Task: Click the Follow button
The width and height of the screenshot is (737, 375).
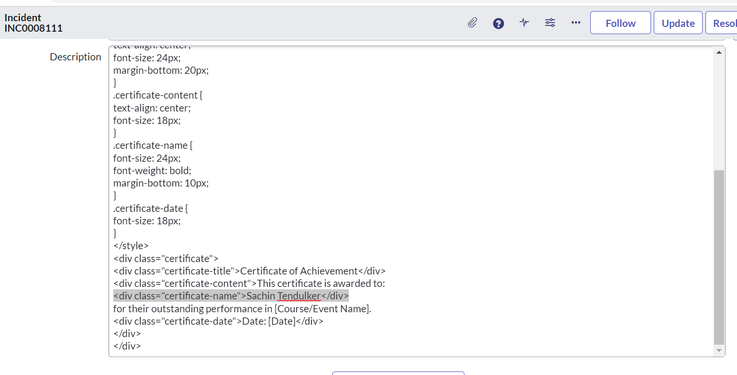Action: pos(620,23)
